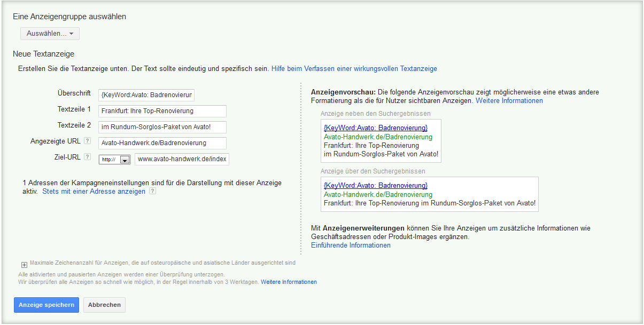Screen dimensions: 644x325
Task: Click 'Anzeige neben den Suchergebnissen' label
Action: coord(376,114)
